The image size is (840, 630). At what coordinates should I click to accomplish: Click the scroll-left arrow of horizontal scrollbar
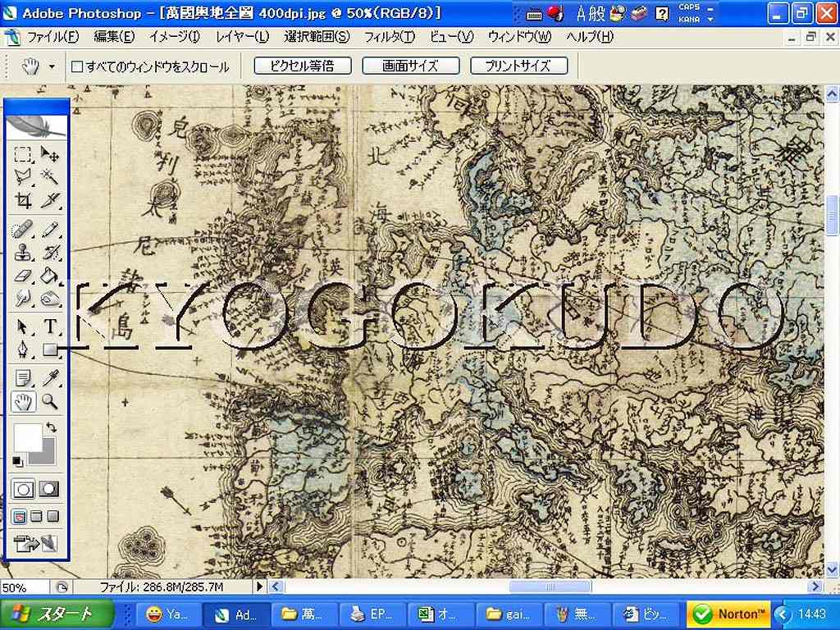(276, 587)
